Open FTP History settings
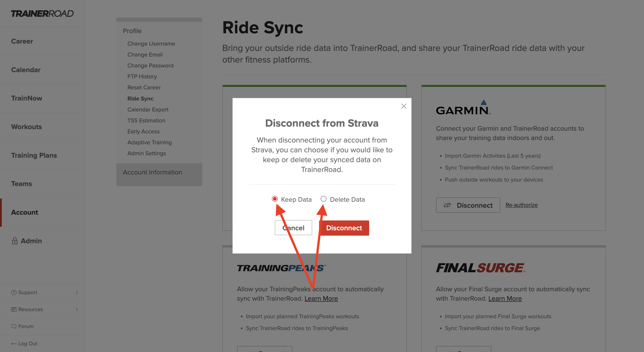The width and height of the screenshot is (644, 352). click(x=142, y=76)
